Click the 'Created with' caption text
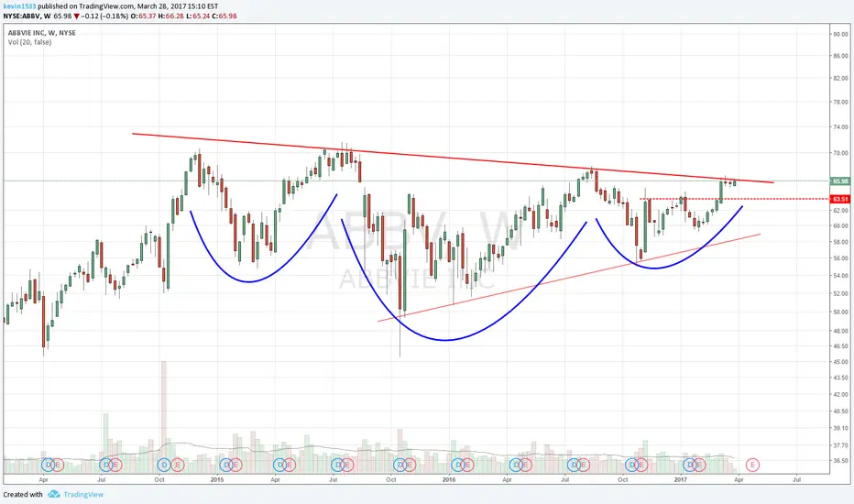The width and height of the screenshot is (854, 504). point(23,495)
